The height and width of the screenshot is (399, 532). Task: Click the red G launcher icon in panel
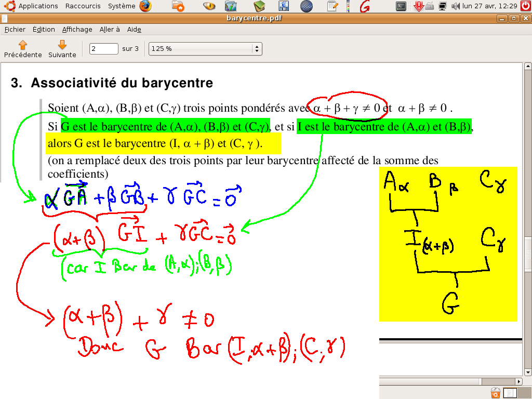click(365, 6)
